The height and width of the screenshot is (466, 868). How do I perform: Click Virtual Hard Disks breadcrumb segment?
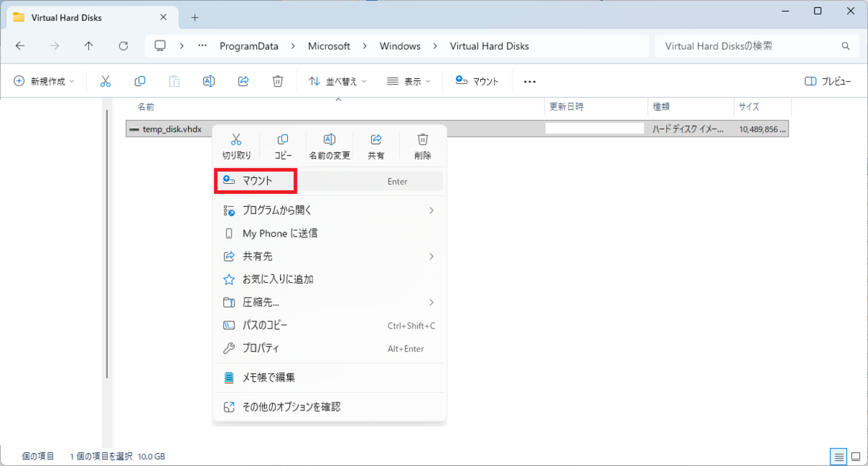click(490, 46)
